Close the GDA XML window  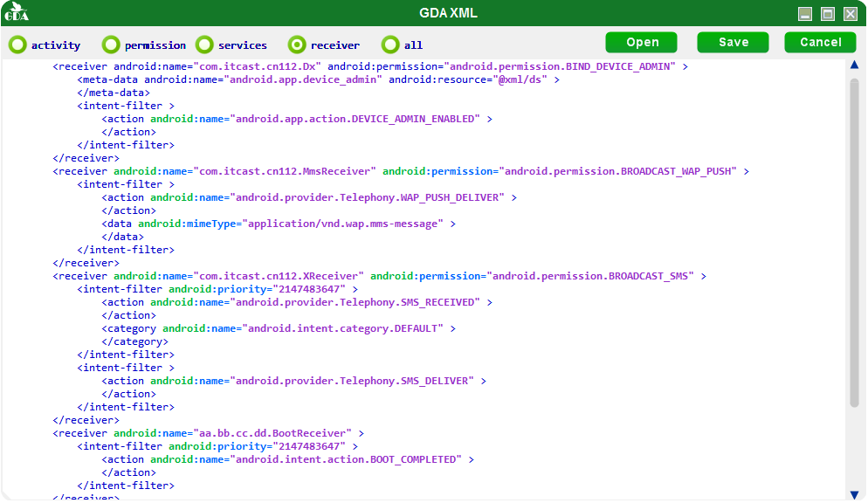coord(851,14)
